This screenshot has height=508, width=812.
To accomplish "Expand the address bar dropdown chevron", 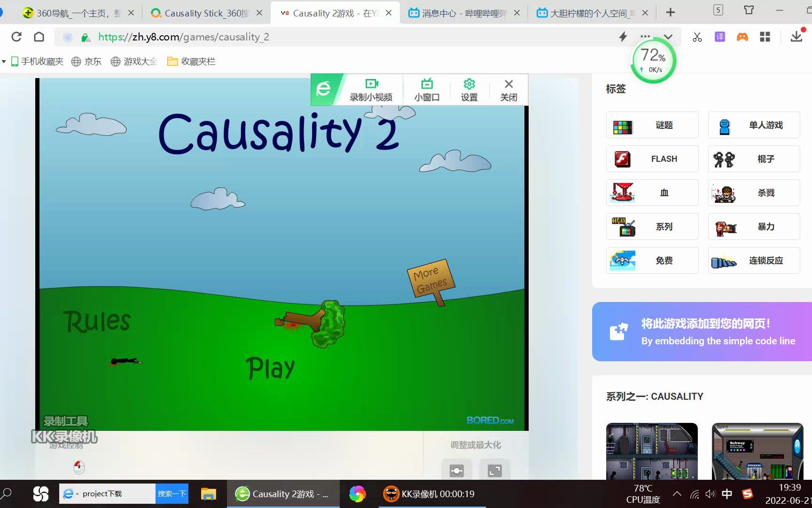I will [x=668, y=37].
